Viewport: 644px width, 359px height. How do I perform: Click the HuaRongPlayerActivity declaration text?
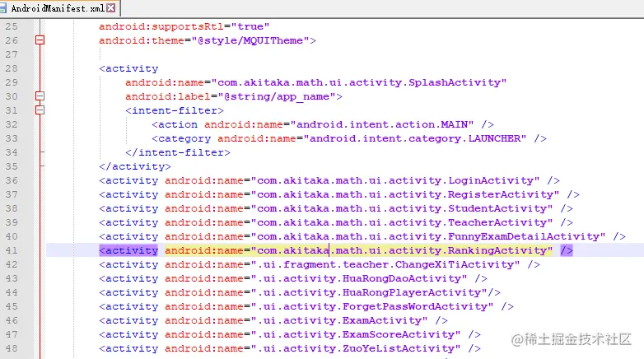coord(300,292)
